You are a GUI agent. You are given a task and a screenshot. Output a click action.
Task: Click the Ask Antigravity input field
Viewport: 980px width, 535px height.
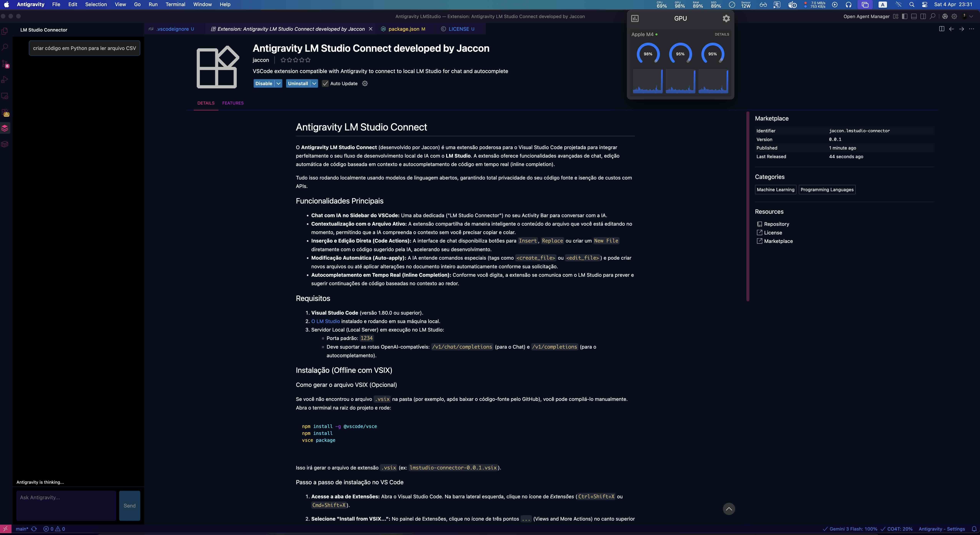66,505
